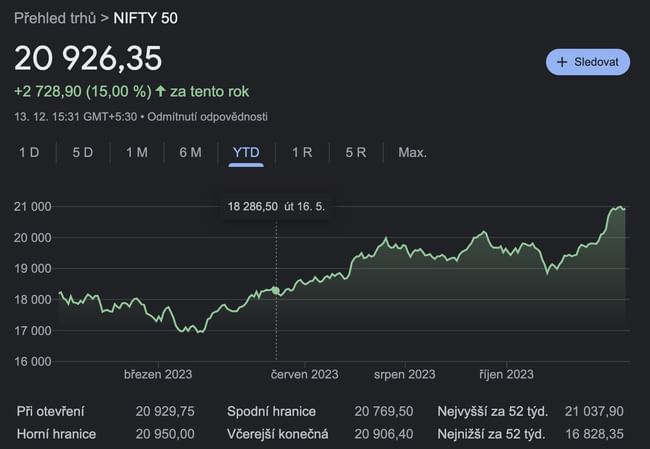Click the Nejvyšší za 52 týd. value 21 037,90

595,411
